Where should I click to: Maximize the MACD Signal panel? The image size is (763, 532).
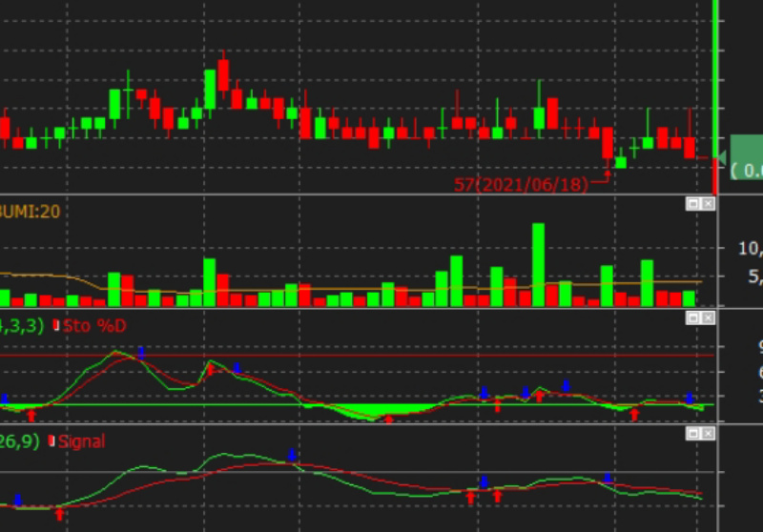(693, 433)
